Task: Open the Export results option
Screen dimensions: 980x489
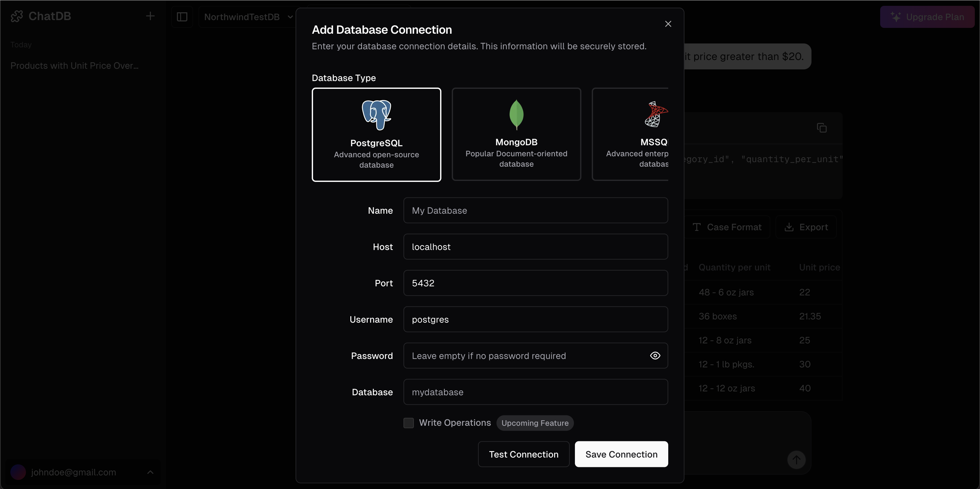Action: tap(806, 227)
